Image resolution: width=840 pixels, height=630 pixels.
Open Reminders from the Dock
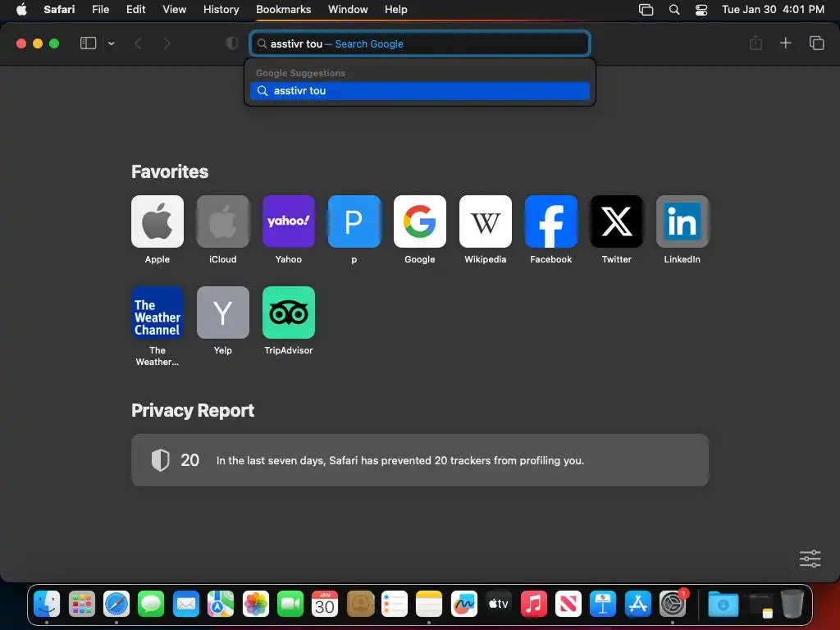point(395,605)
